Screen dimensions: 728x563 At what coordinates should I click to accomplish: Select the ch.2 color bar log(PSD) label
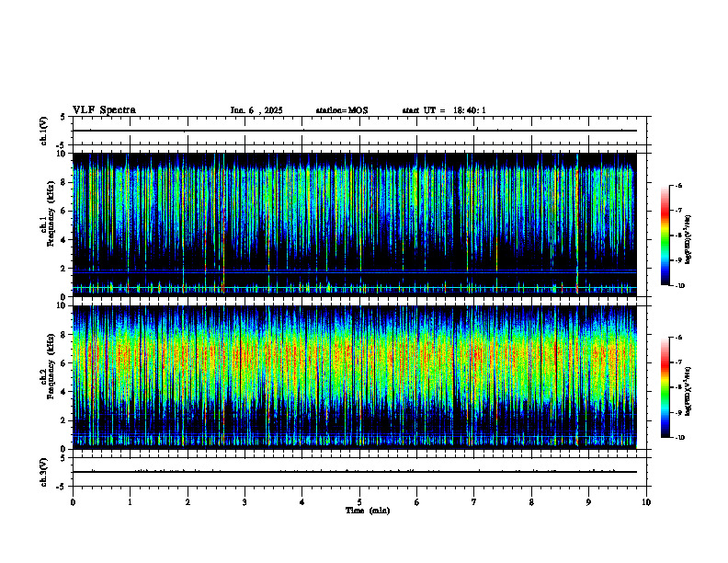(x=688, y=392)
